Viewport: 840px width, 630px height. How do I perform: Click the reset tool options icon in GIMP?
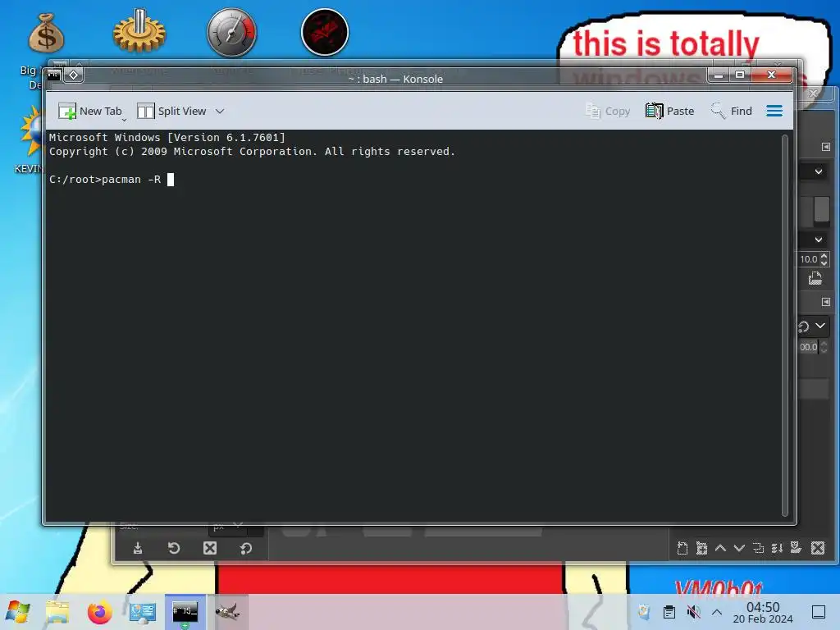246,548
